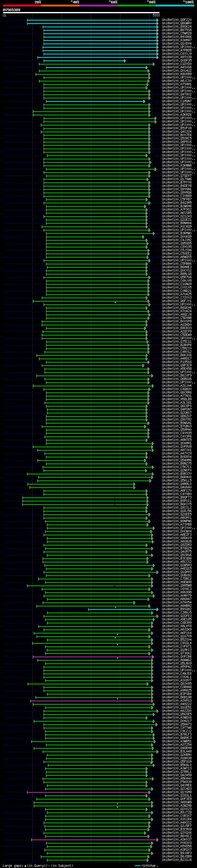Screen dimensions: 197x868
Task: Select hit label UniRef100_B9R370
Action: click(177, 474)
